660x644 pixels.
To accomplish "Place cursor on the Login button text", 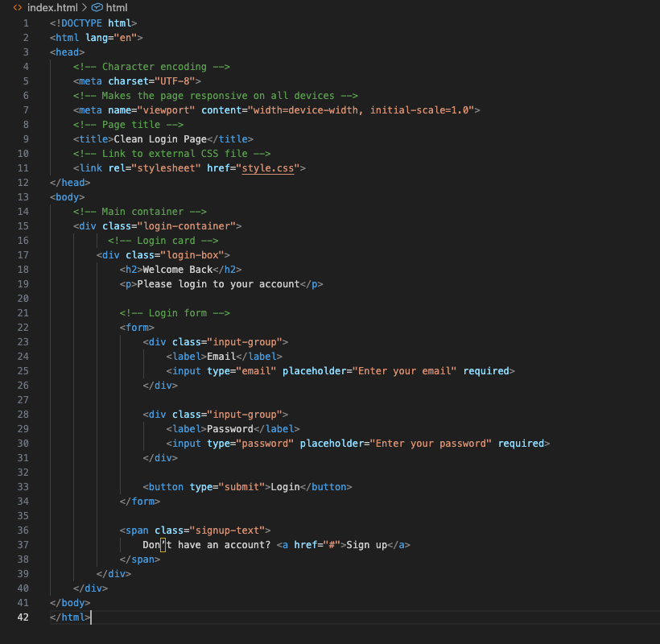I will (285, 487).
